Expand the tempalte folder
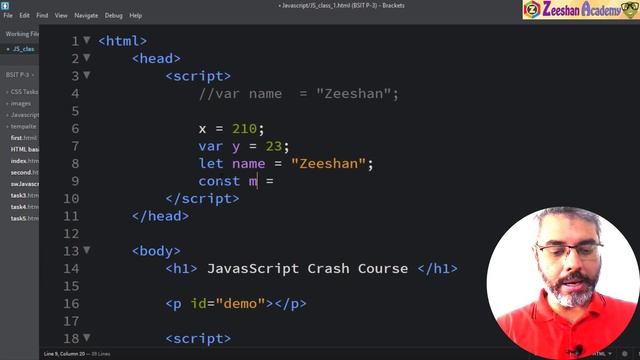The image size is (640, 360). click(21, 127)
